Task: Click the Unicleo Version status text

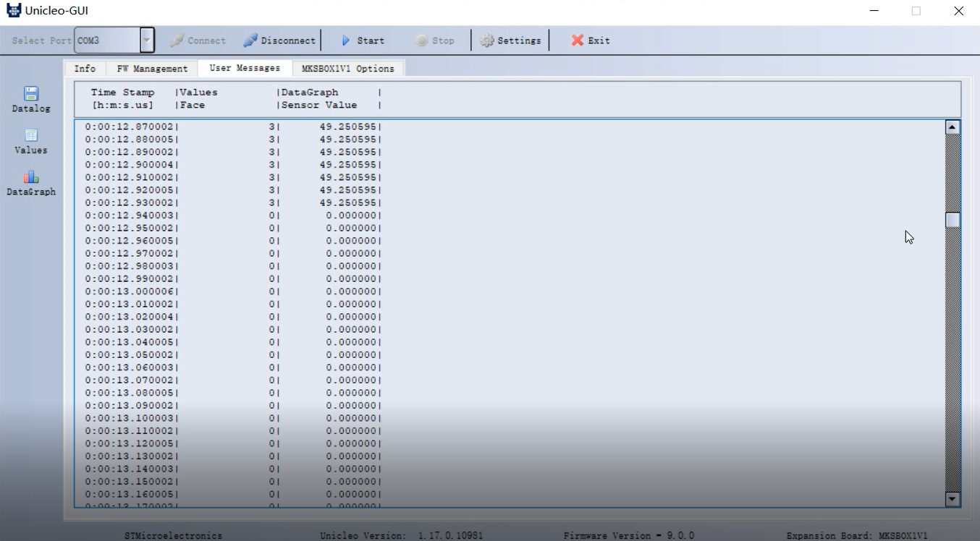Action: (402, 536)
